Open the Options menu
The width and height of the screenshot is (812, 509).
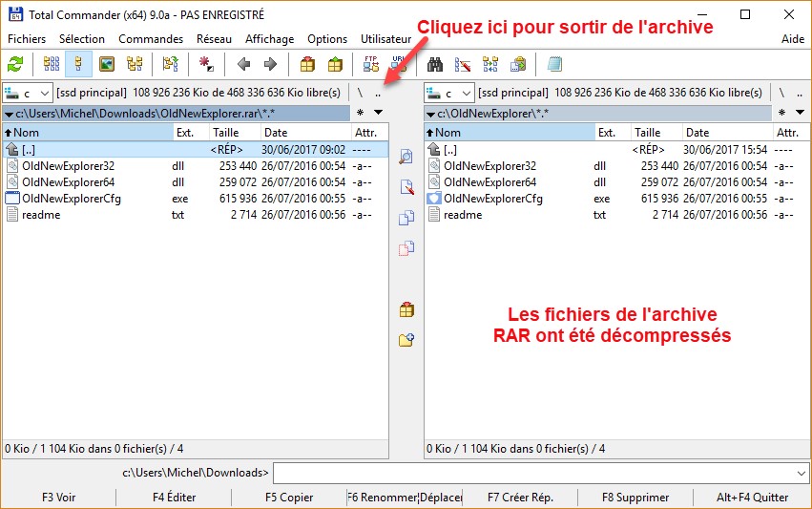coord(327,39)
